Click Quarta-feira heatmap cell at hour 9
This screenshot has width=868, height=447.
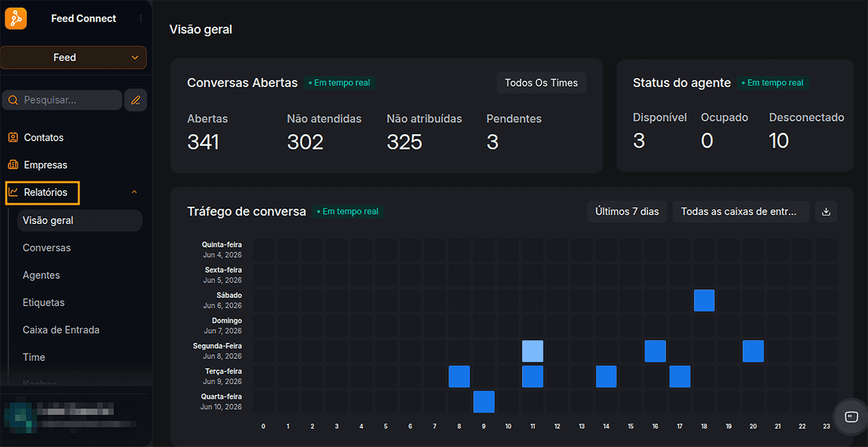484,402
